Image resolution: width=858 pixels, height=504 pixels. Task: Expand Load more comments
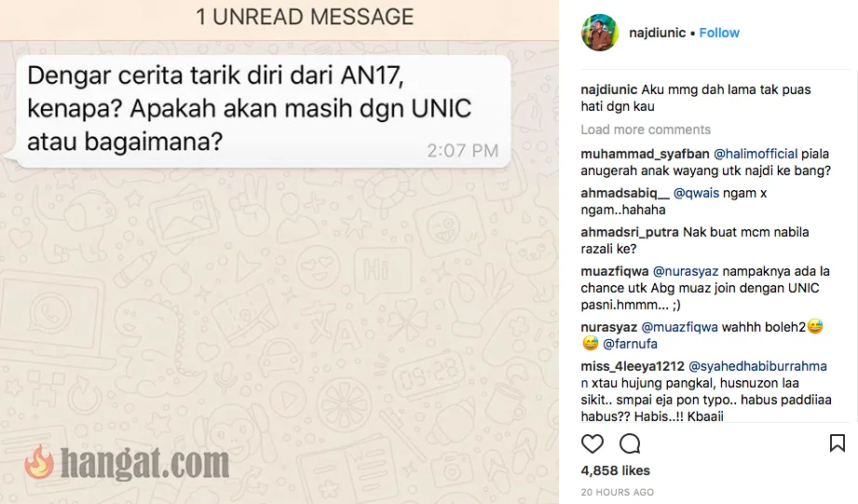pyautogui.click(x=646, y=129)
